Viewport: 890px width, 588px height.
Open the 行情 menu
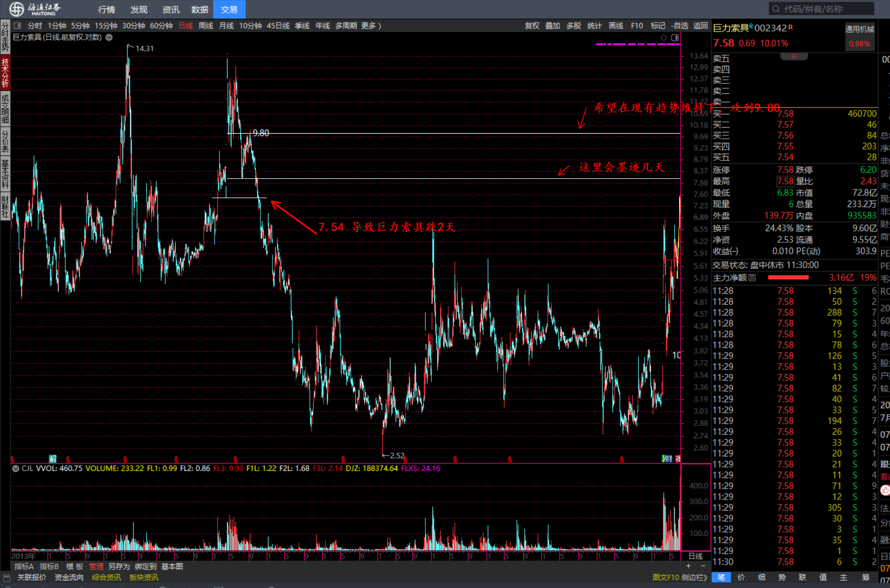106,9
